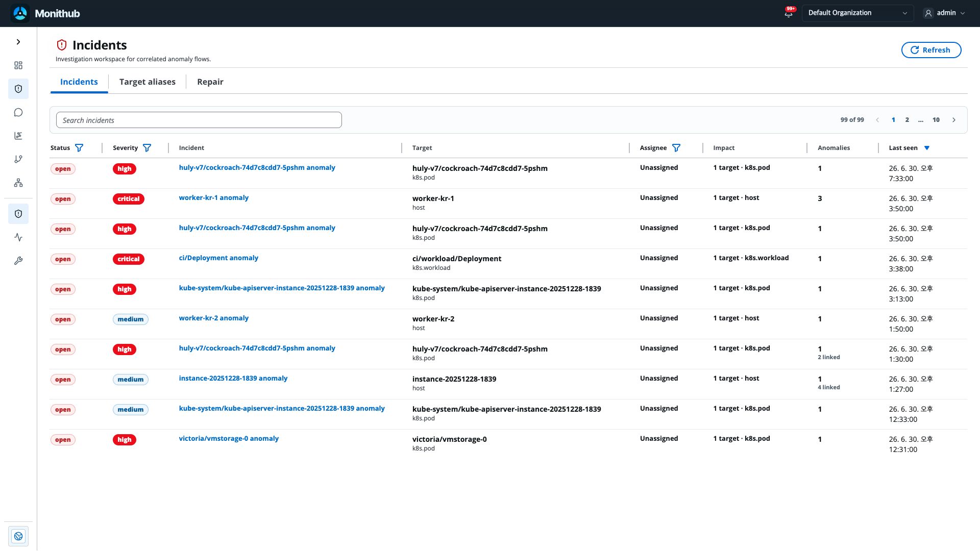Open the Severity column filter icon
The image size is (980, 551).
point(147,148)
